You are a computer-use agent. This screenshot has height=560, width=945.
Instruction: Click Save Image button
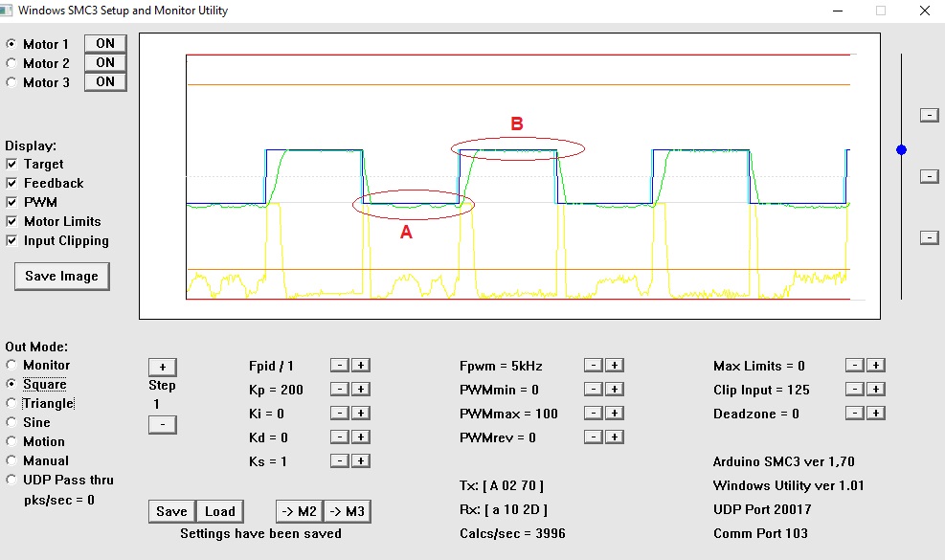[61, 277]
